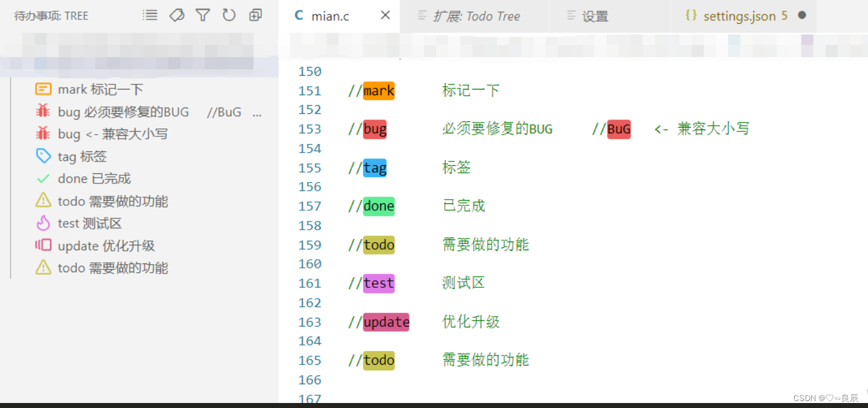Click the pink highlighted 'update' tag on line 163
The width and height of the screenshot is (868, 408).
point(386,322)
